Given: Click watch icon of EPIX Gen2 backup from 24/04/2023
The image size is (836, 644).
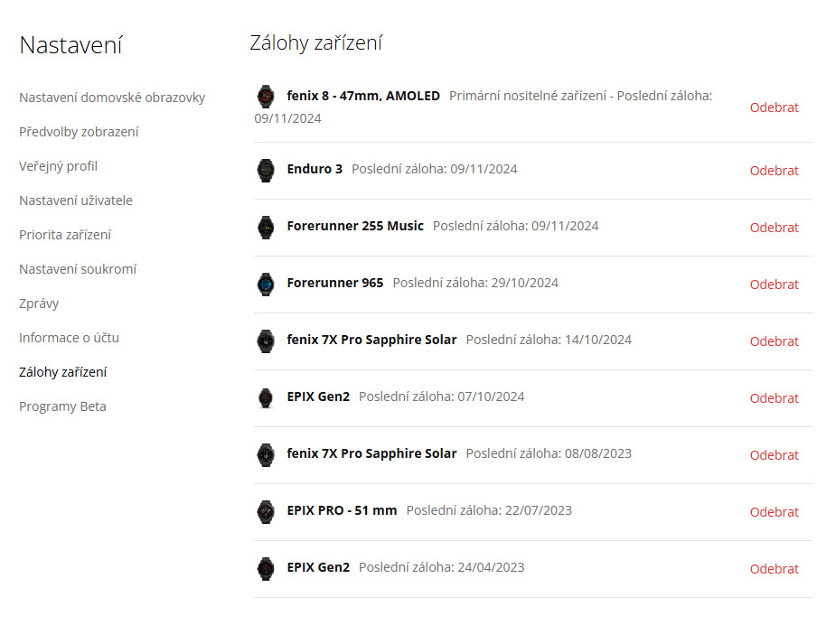Looking at the screenshot, I should (x=266, y=569).
